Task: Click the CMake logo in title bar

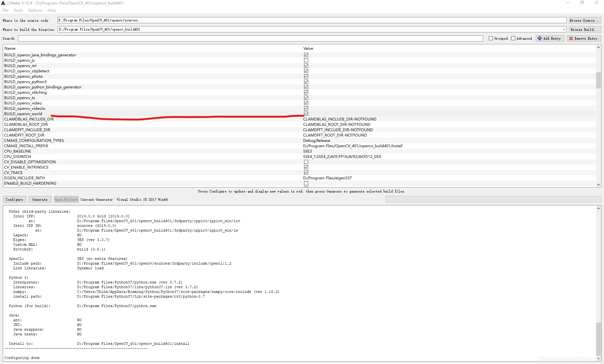Action: pyautogui.click(x=3, y=3)
